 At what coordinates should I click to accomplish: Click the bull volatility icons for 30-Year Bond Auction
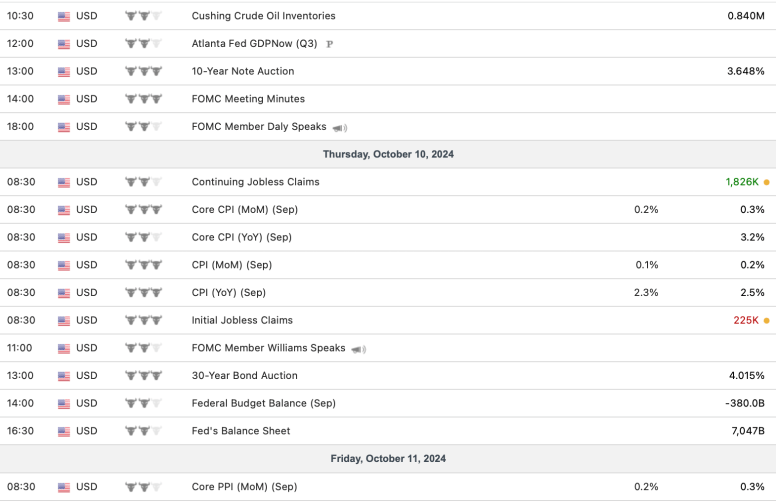tap(143, 376)
